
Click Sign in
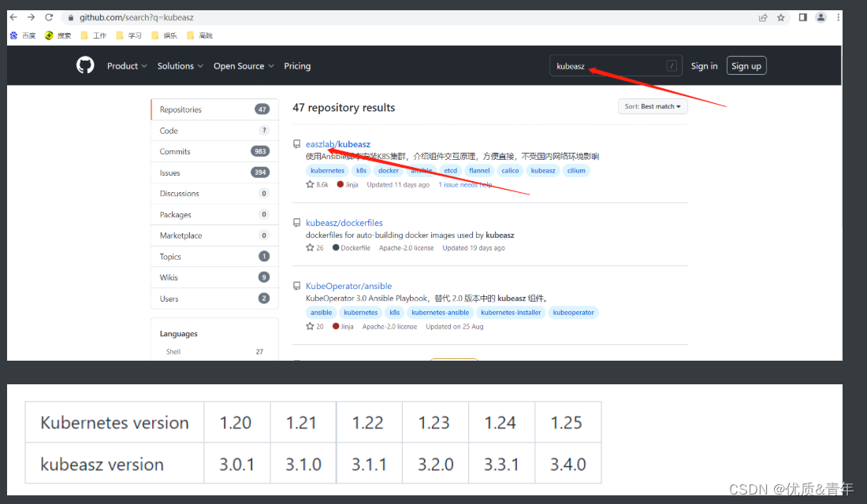pyautogui.click(x=704, y=66)
